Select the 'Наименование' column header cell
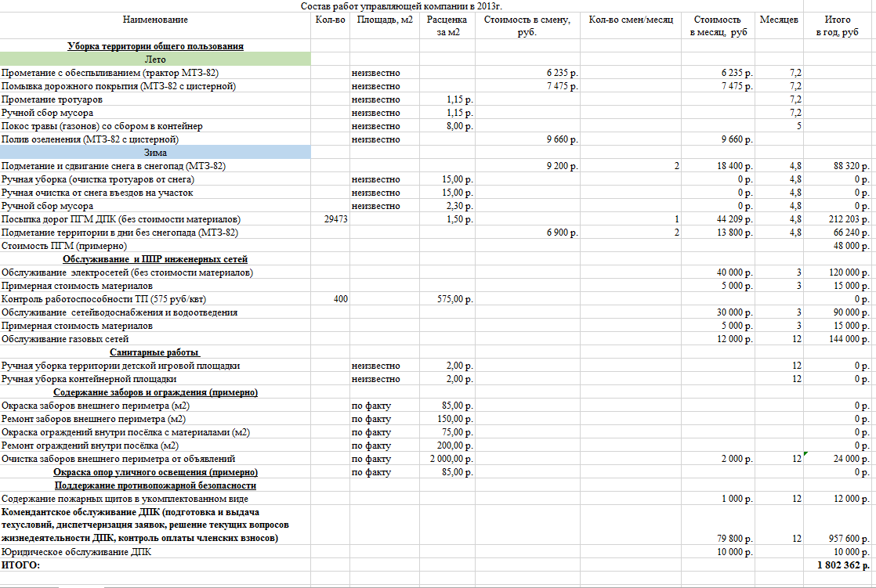The image size is (876, 588). [x=155, y=20]
